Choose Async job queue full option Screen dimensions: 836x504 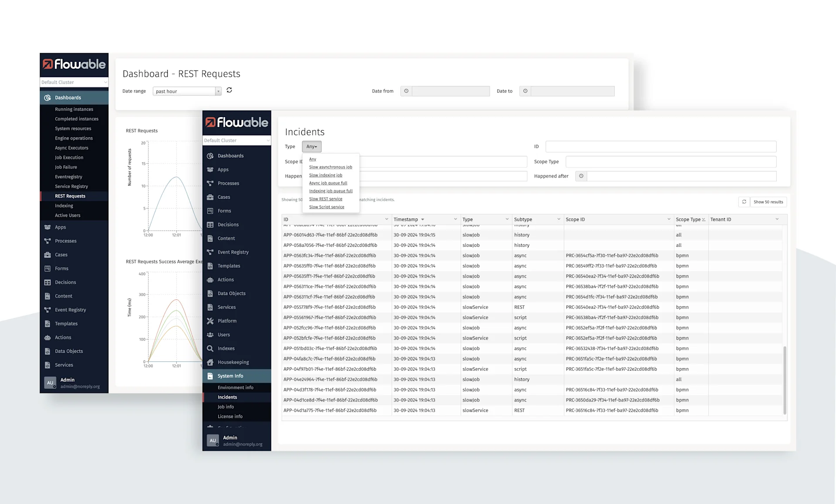(328, 183)
